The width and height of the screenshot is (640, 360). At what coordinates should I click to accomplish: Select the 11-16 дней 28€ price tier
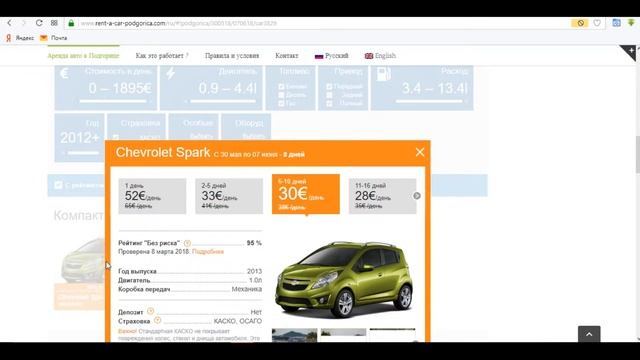pos(382,196)
